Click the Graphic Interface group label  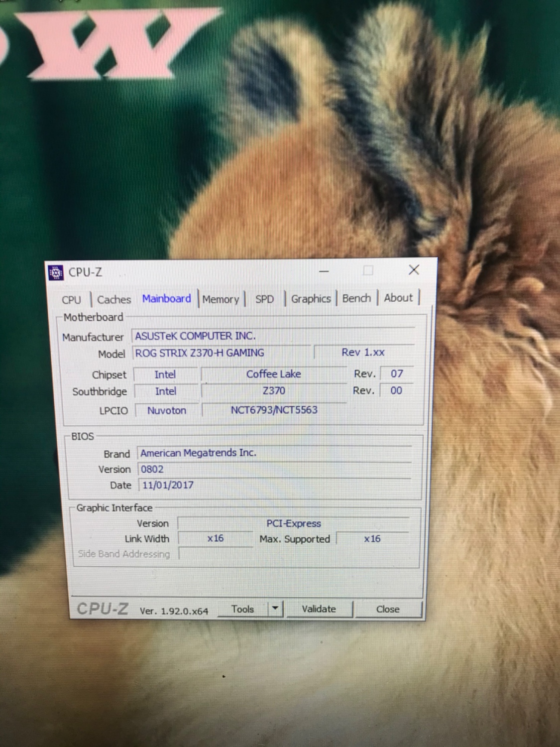tap(114, 508)
